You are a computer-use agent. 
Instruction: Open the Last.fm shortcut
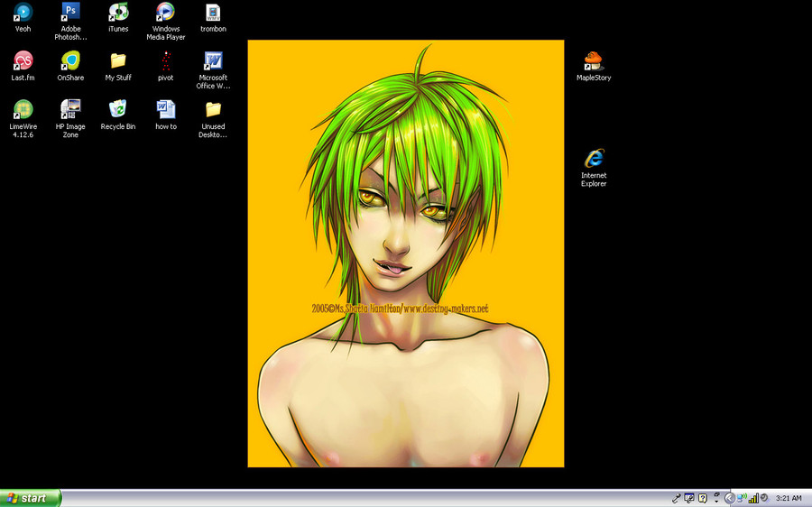[23, 66]
